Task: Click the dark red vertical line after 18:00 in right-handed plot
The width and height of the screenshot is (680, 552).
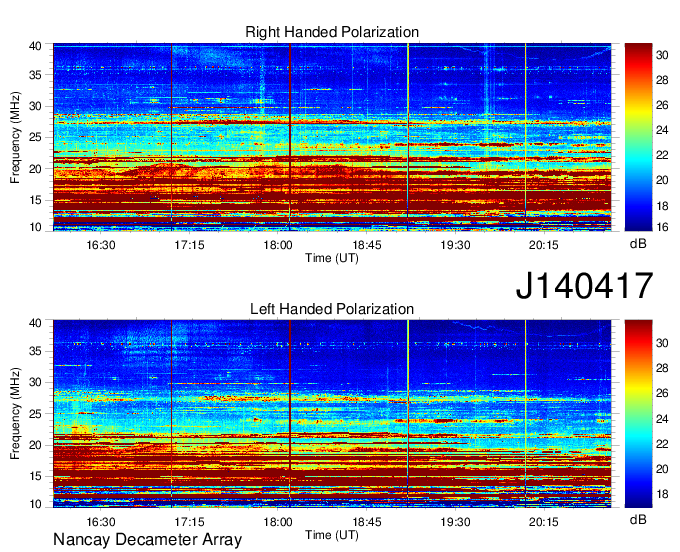Action: tap(290, 137)
